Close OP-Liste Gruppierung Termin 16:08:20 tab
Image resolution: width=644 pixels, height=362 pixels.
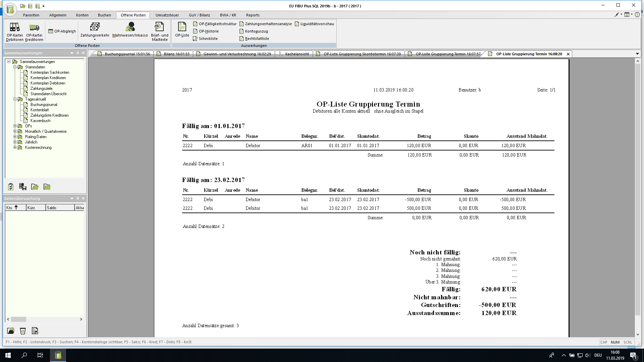(x=568, y=54)
